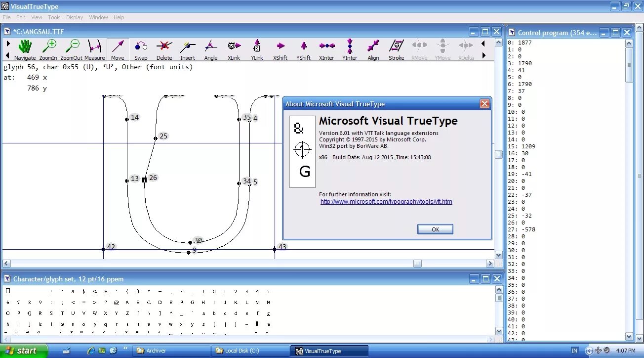Select the XLink tool
Screen dimensions: 644x358
click(x=234, y=50)
